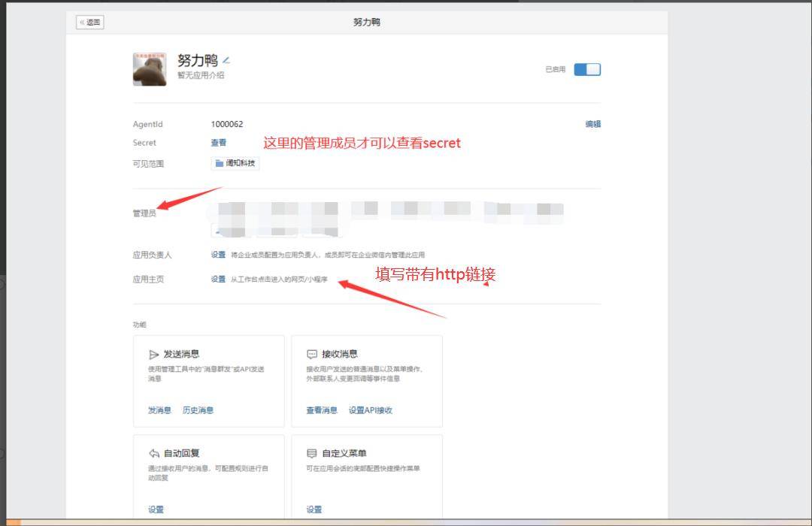This screenshot has width=812, height=526.
Task: Click the folder icon in 阔知科技 tag
Action: coord(220,164)
